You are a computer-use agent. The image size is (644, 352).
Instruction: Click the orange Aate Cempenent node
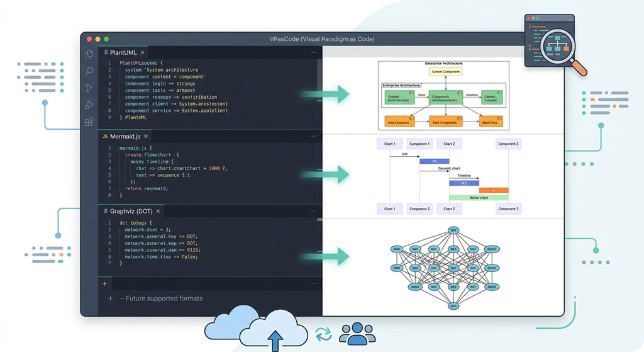[x=446, y=122]
